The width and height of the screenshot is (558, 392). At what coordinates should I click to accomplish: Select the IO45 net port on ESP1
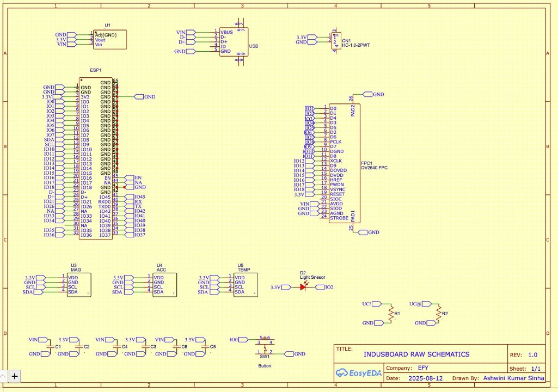(135, 197)
